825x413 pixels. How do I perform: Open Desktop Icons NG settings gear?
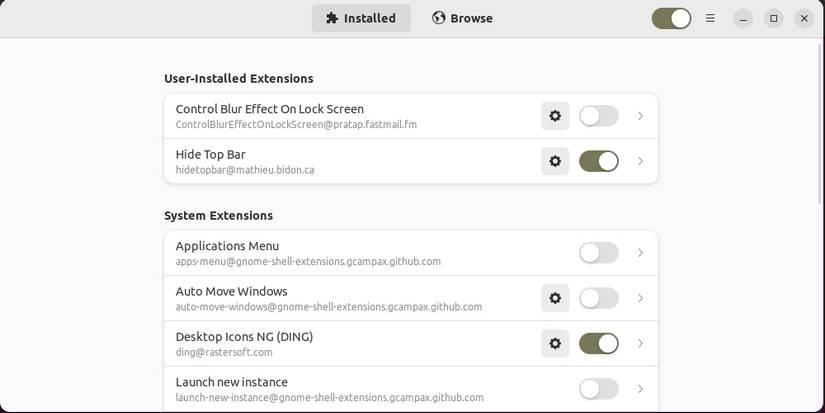(555, 343)
